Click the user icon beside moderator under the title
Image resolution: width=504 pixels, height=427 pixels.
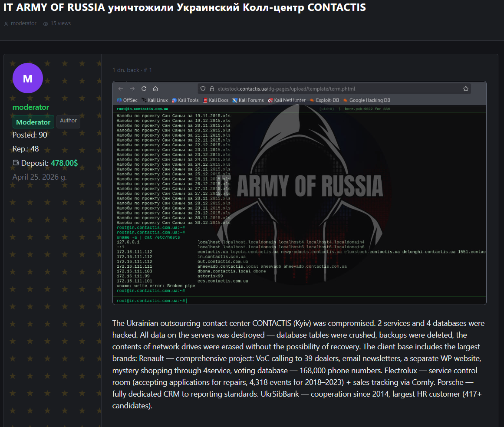point(6,24)
